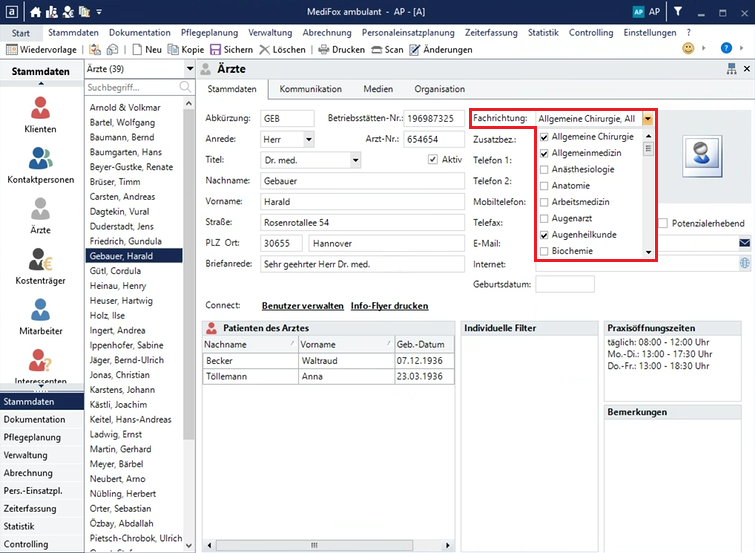
Task: Open the Abrechnung menu
Action: click(x=327, y=33)
